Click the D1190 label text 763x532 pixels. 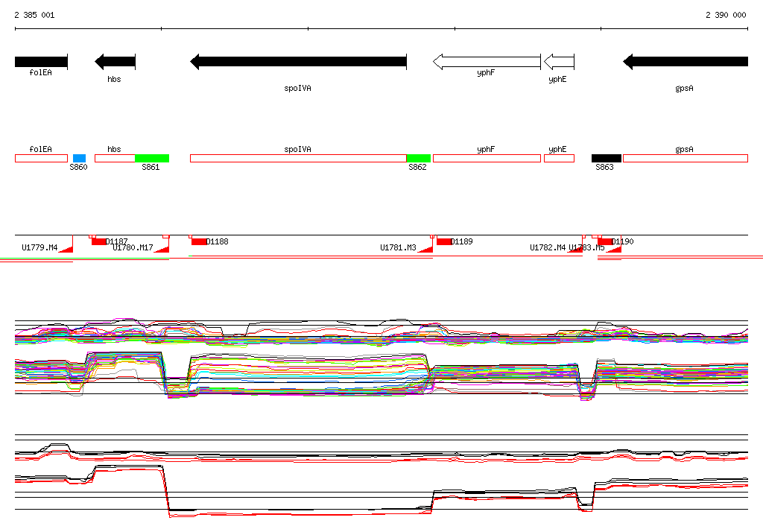(x=622, y=241)
